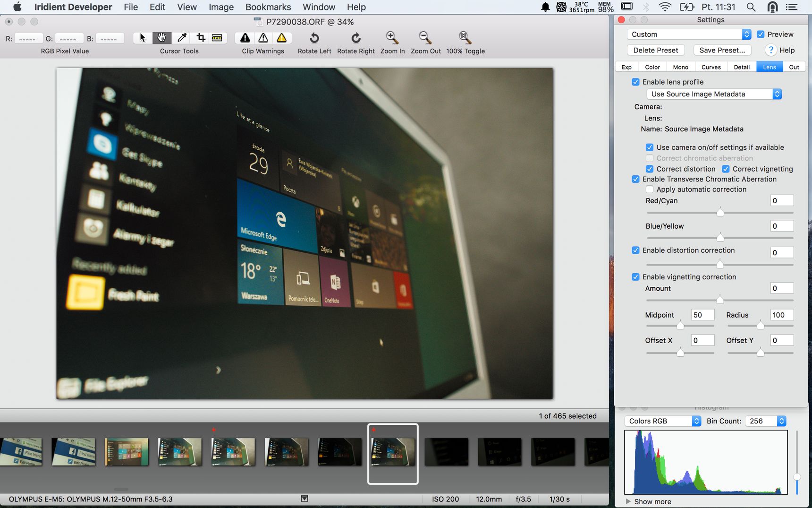This screenshot has width=812, height=508.
Task: Toggle Enable distortion correction checkbox
Action: [635, 250]
